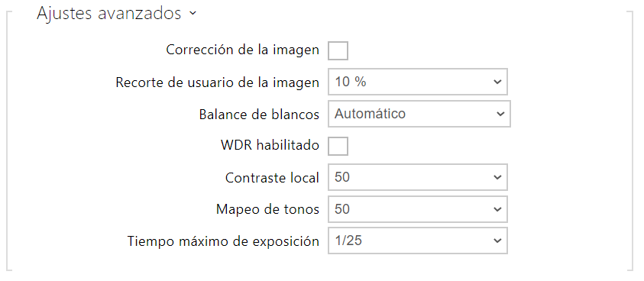Click the arrow icon of the Mapeo de tonos dropdown
644x281 pixels.
[497, 209]
